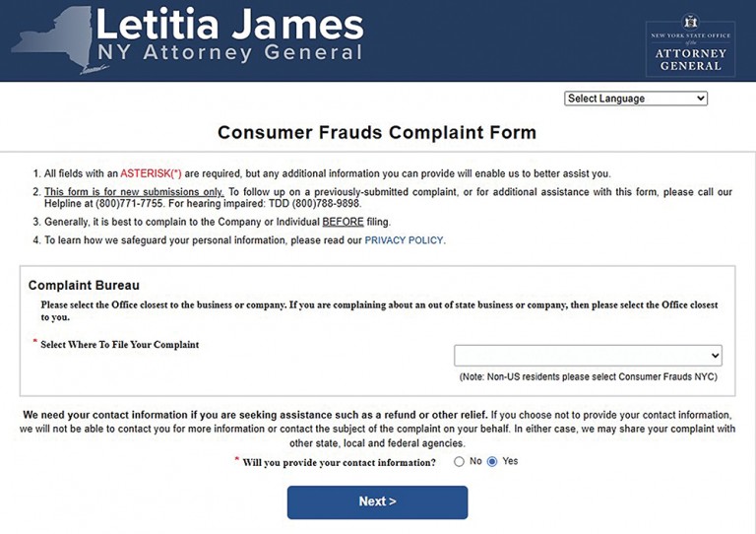Select the No radio button

tap(460, 461)
